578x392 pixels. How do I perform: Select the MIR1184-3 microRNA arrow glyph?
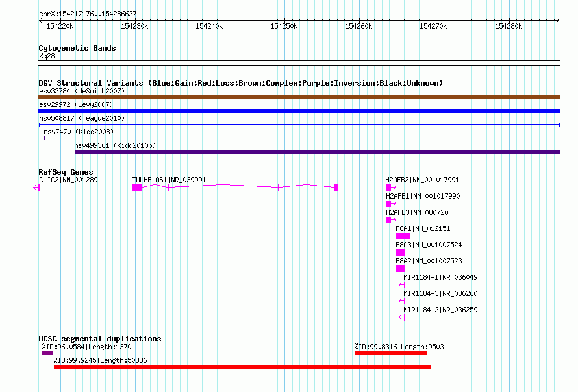click(x=402, y=301)
